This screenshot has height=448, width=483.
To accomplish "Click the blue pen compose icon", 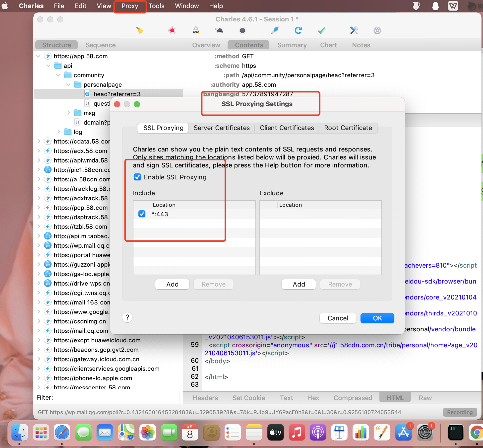I will (x=275, y=30).
